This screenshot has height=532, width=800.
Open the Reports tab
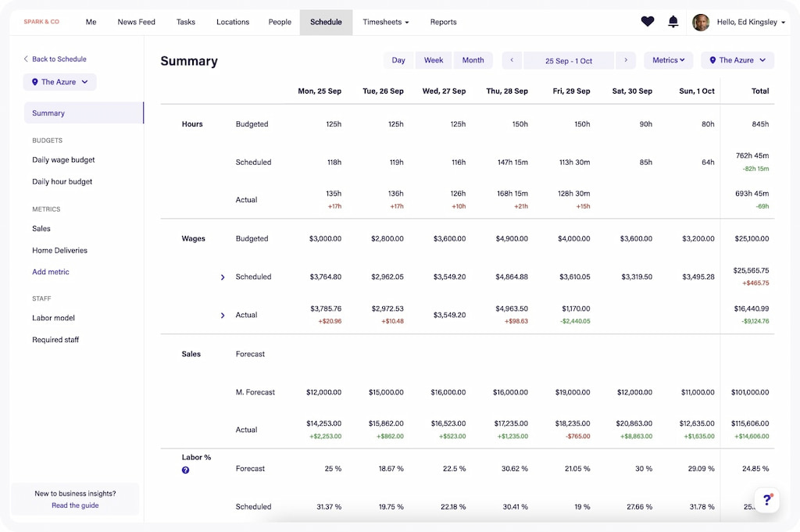click(443, 22)
